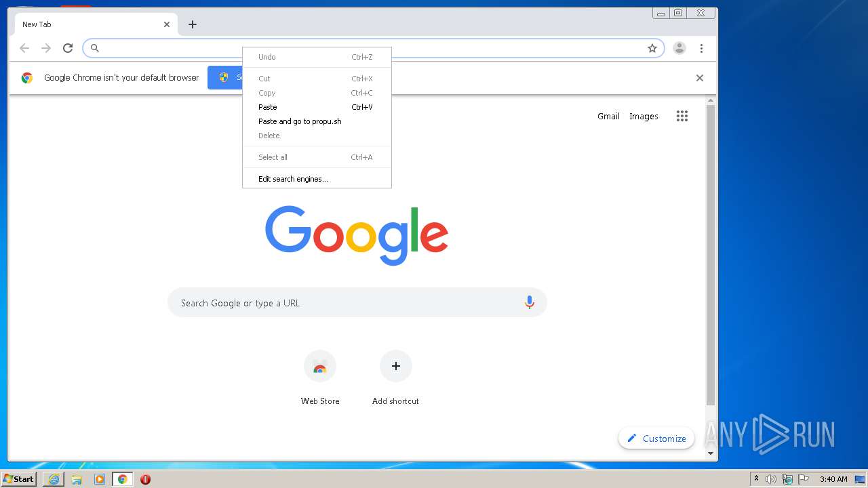Click the Chrome taskbar button
868x488 pixels.
point(122,479)
